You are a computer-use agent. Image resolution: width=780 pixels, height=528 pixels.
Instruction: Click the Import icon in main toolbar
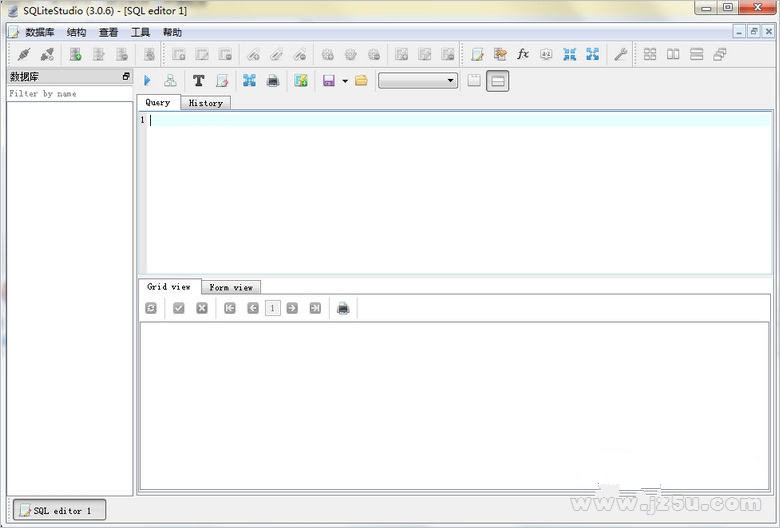coord(570,54)
